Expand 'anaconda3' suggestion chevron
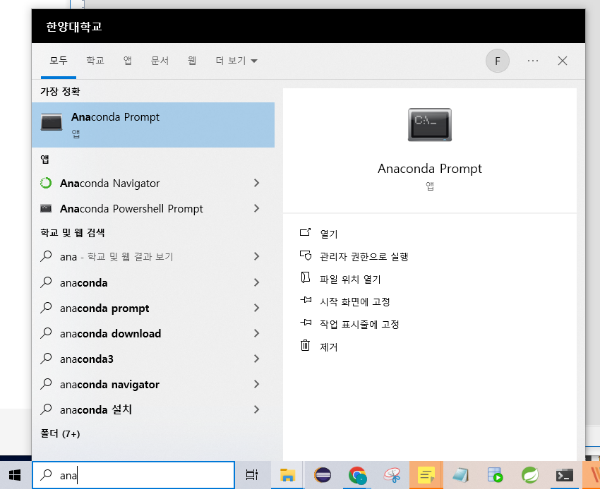Screen dimensions: 600x489 (256, 359)
